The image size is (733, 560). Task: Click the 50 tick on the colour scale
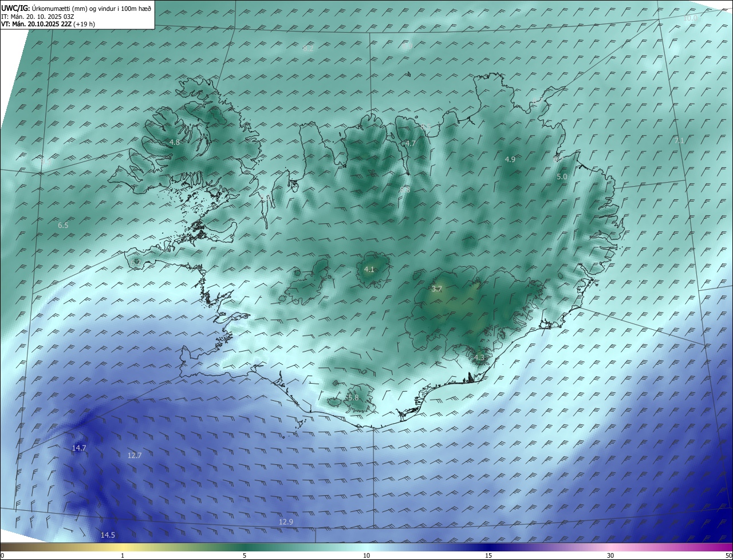click(x=728, y=555)
